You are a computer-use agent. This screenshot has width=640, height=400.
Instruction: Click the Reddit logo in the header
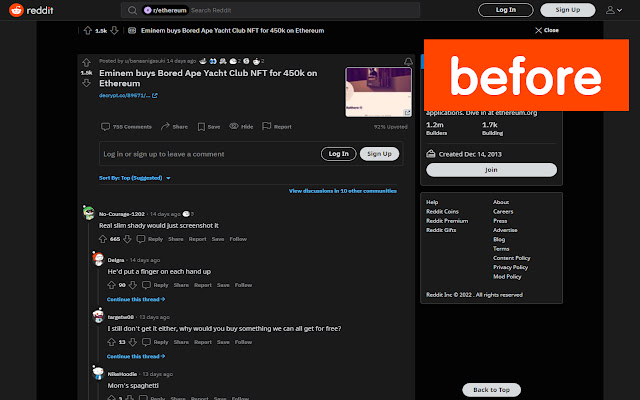31,10
